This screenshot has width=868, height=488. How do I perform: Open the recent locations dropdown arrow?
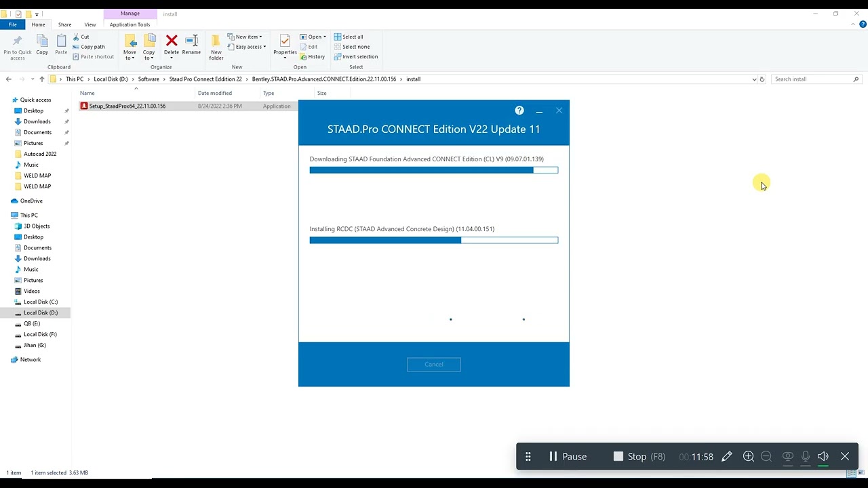click(x=32, y=79)
